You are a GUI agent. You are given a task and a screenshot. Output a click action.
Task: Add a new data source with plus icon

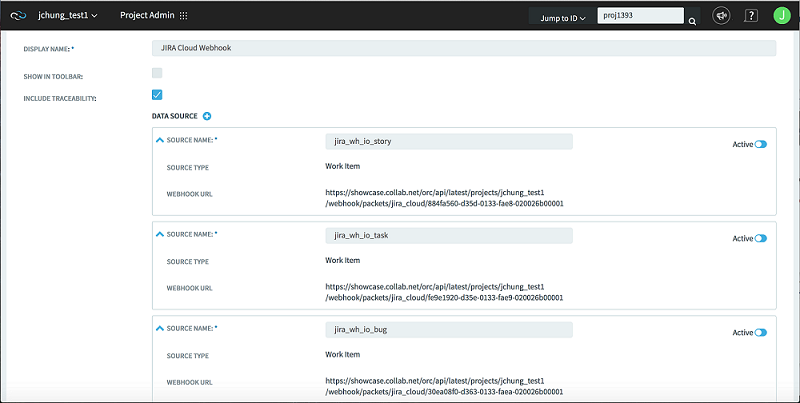[207, 116]
